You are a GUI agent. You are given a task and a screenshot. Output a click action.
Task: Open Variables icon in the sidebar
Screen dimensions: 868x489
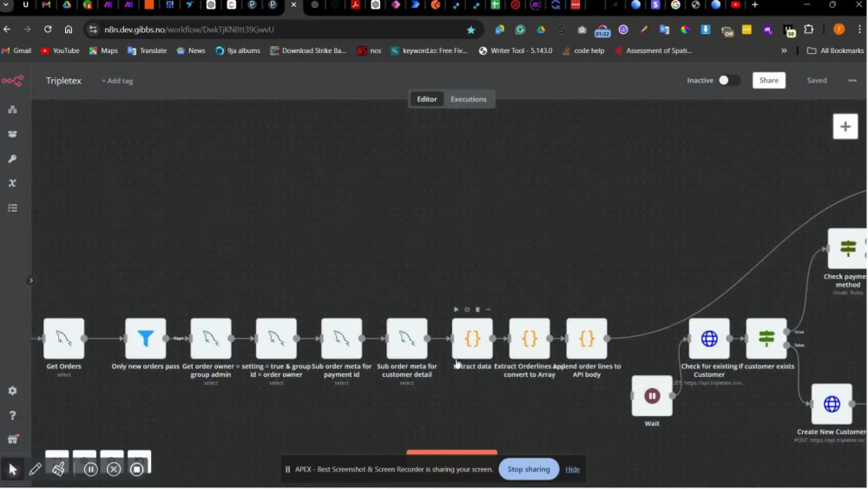coord(12,183)
